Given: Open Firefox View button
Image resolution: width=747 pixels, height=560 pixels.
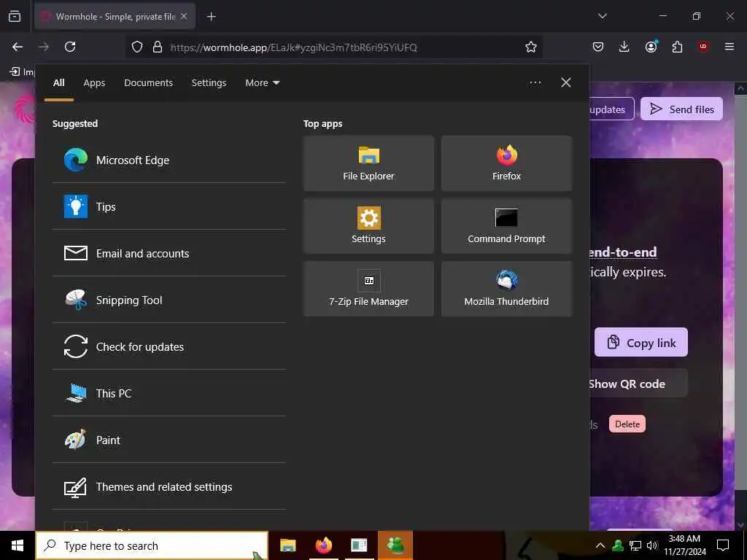Looking at the screenshot, I should [x=15, y=16].
